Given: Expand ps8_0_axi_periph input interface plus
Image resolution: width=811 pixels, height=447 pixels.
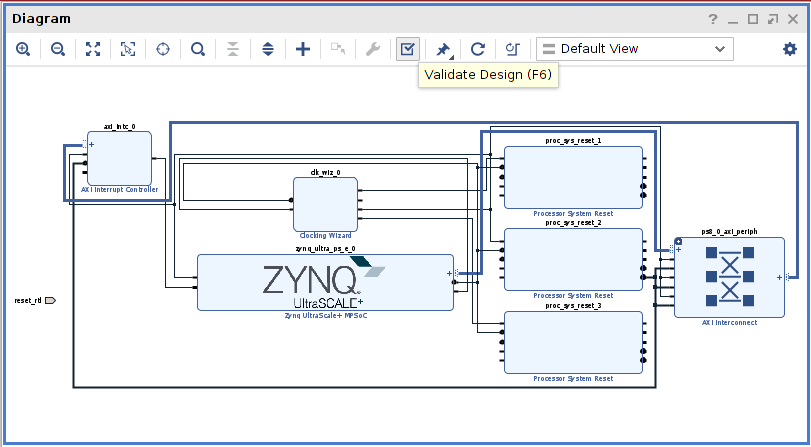Looking at the screenshot, I should click(678, 250).
